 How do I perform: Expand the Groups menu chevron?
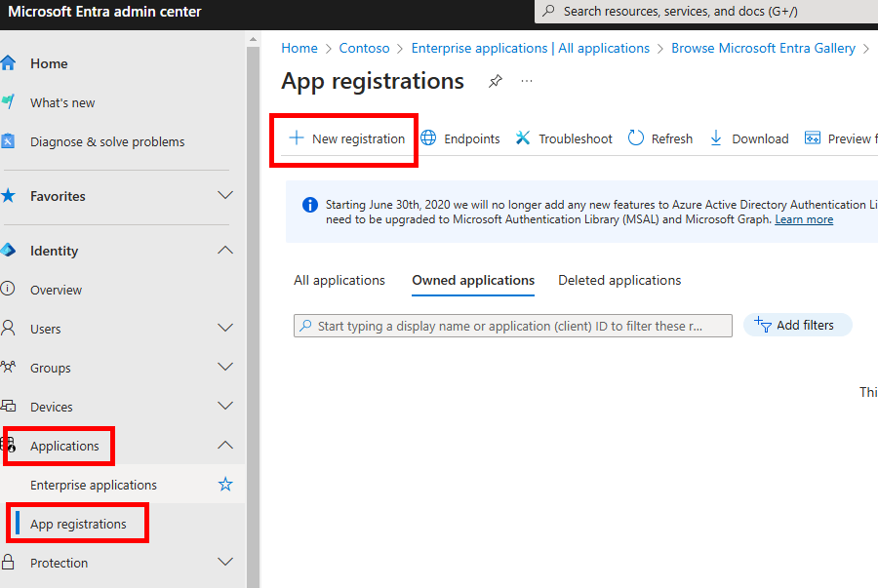[x=225, y=367]
